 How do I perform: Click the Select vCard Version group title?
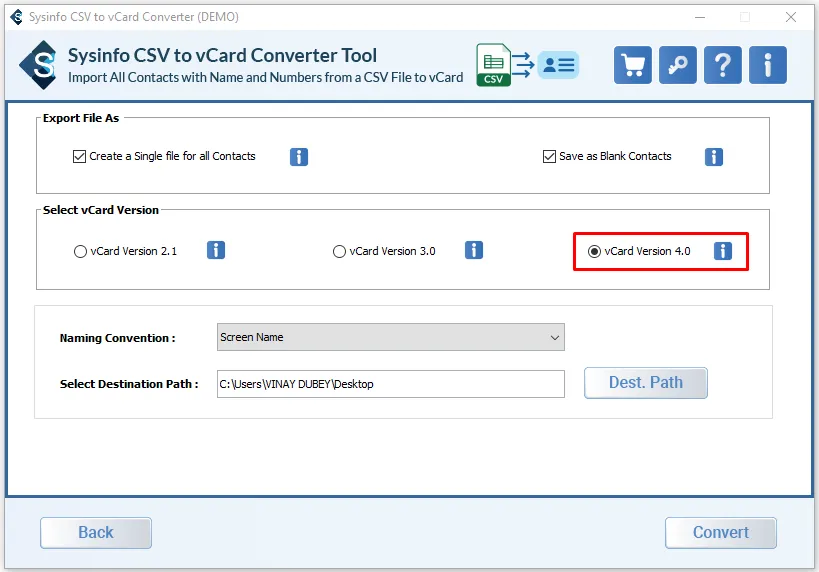[101, 210]
